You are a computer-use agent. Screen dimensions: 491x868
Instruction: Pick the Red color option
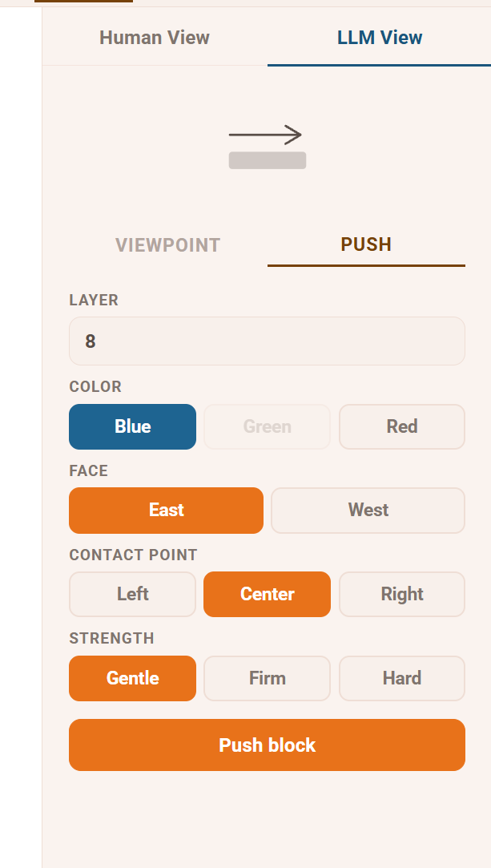coord(402,426)
